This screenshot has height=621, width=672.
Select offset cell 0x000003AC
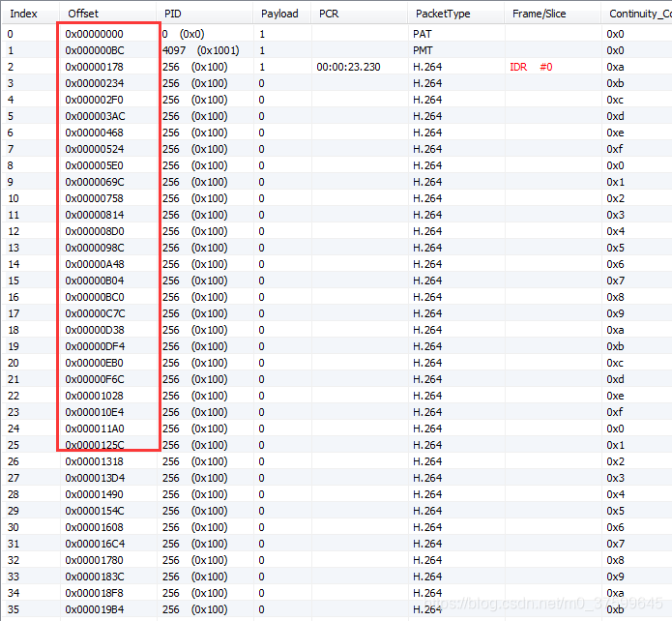[95, 116]
